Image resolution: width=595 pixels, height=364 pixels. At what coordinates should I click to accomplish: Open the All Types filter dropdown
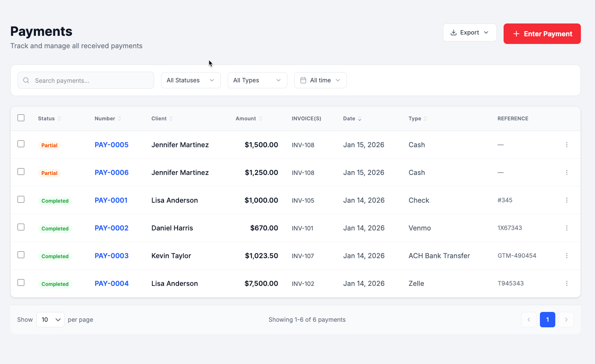pyautogui.click(x=257, y=80)
